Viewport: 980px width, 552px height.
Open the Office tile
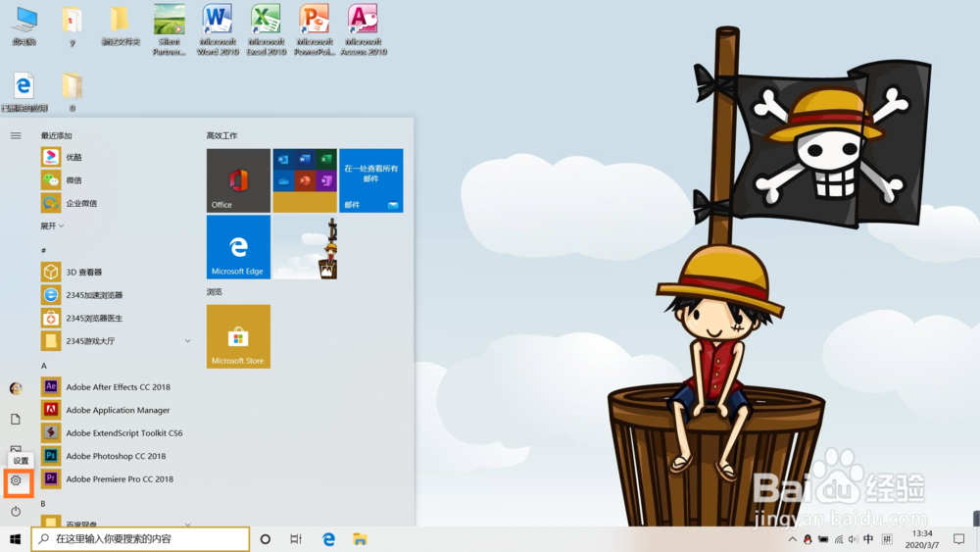(x=239, y=180)
